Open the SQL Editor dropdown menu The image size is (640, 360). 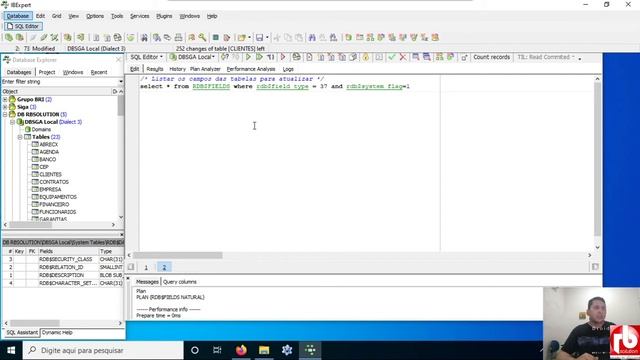147,57
